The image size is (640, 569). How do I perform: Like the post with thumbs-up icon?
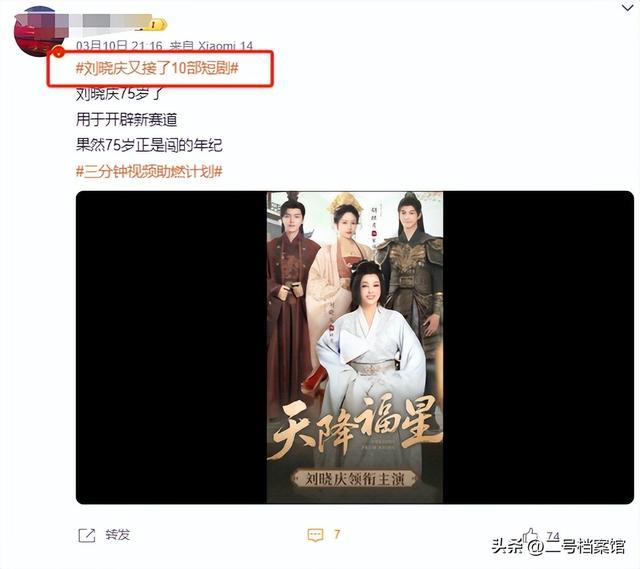[x=531, y=535]
